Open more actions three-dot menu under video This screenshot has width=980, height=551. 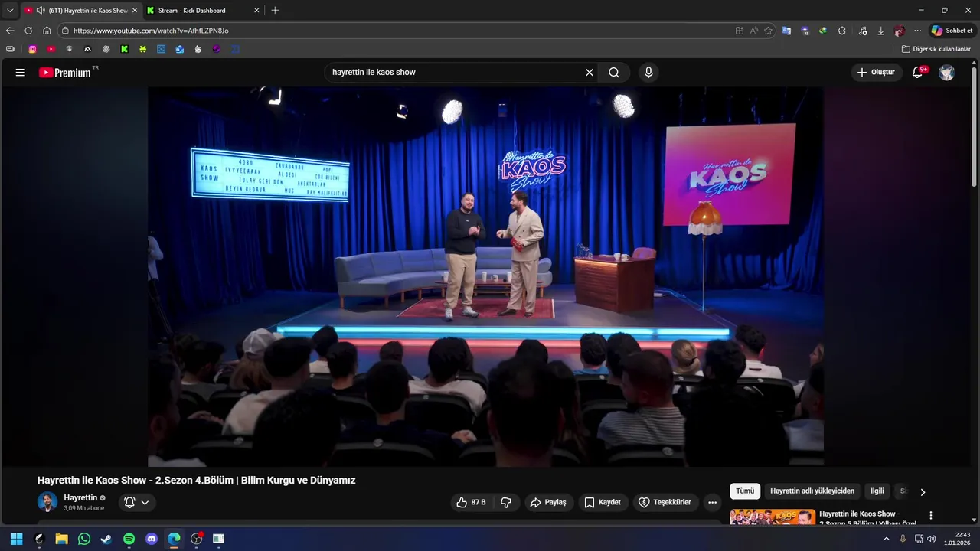[713, 502]
